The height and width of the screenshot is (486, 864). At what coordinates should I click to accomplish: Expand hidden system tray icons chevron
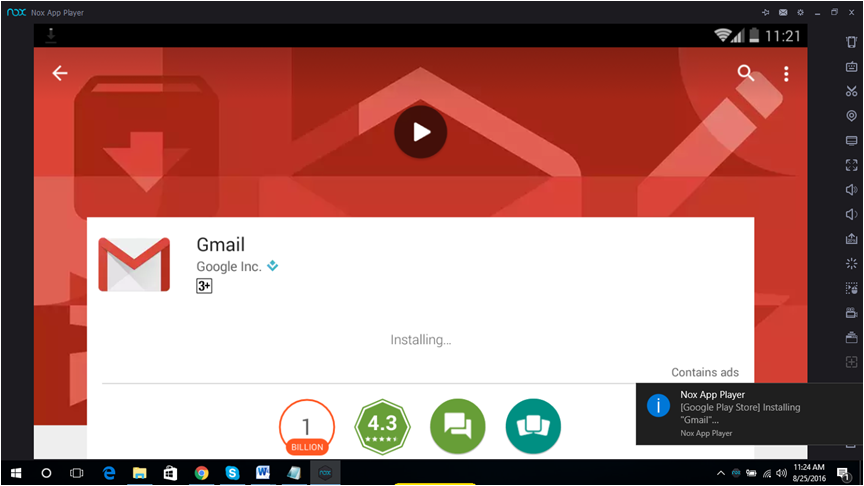[720, 473]
